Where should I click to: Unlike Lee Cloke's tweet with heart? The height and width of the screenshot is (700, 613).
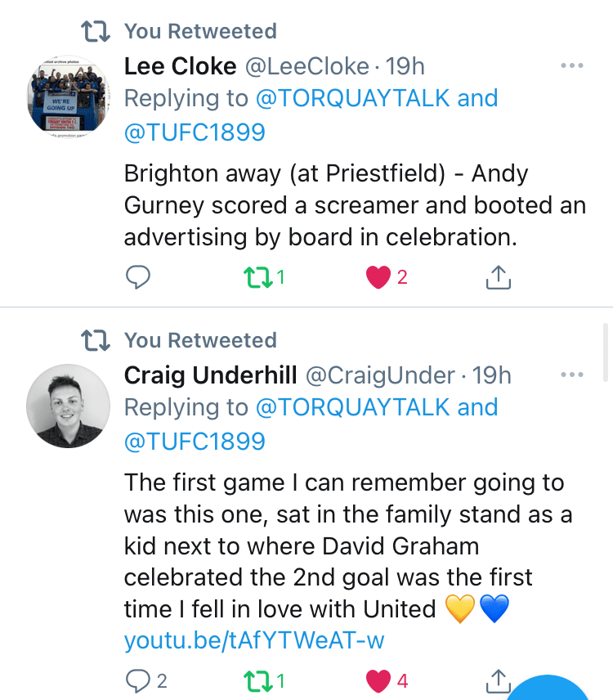(x=378, y=278)
